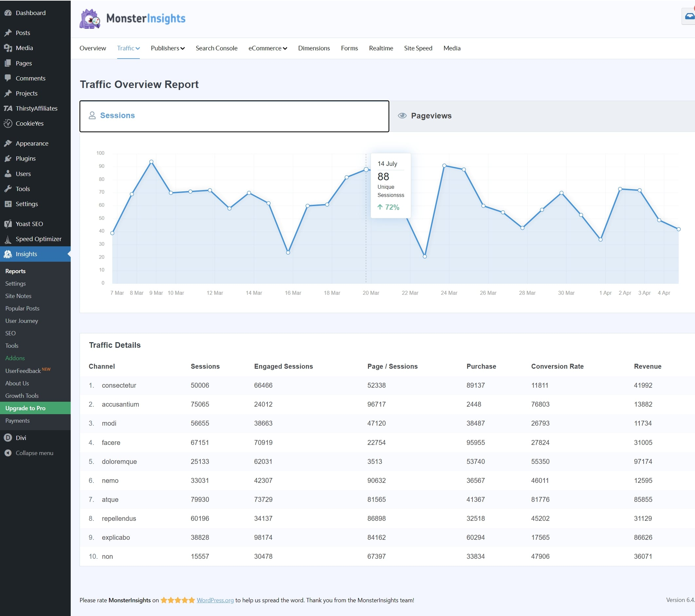Click the Appearance paintbrush icon
Image resolution: width=695 pixels, height=616 pixels.
8,143
